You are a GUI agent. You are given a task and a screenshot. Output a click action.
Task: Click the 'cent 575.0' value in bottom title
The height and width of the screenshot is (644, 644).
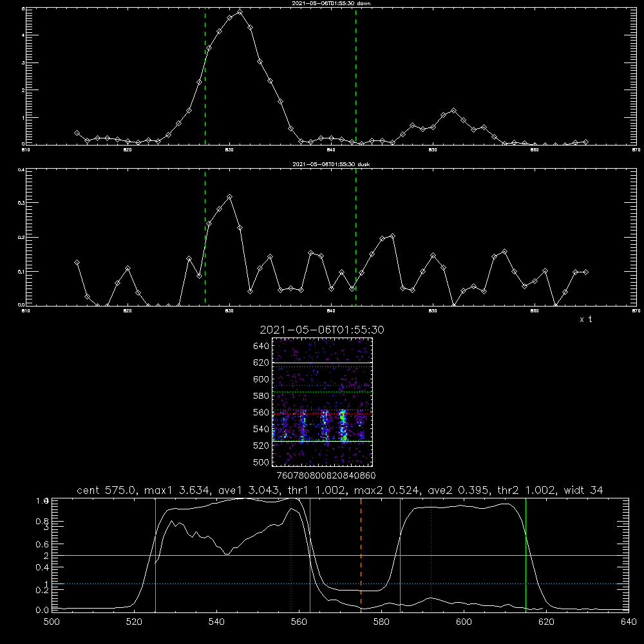tap(105, 490)
